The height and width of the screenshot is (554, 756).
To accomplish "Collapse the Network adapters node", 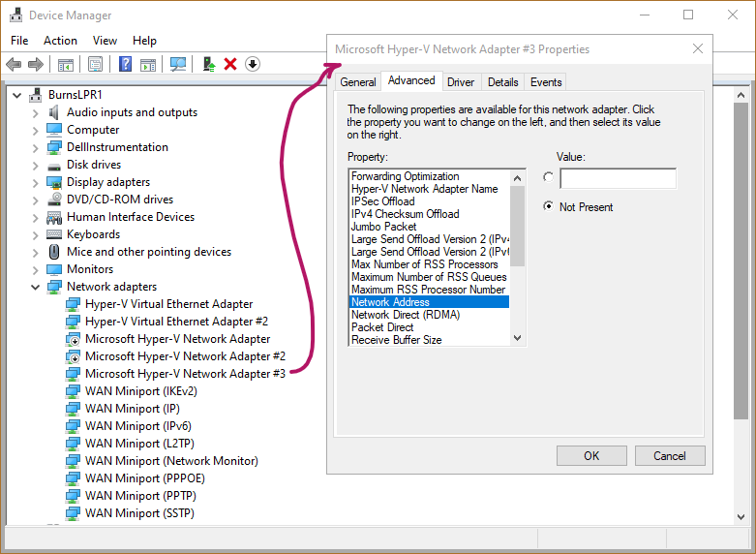I will (35, 287).
